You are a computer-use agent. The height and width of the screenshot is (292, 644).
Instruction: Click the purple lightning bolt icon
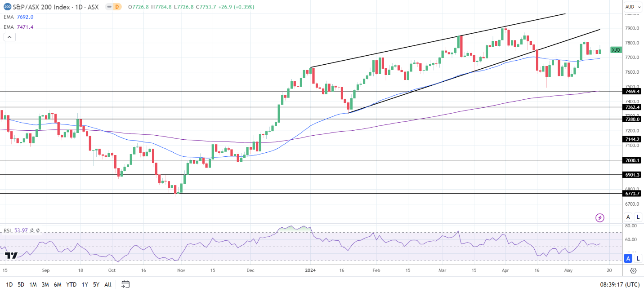pos(600,218)
